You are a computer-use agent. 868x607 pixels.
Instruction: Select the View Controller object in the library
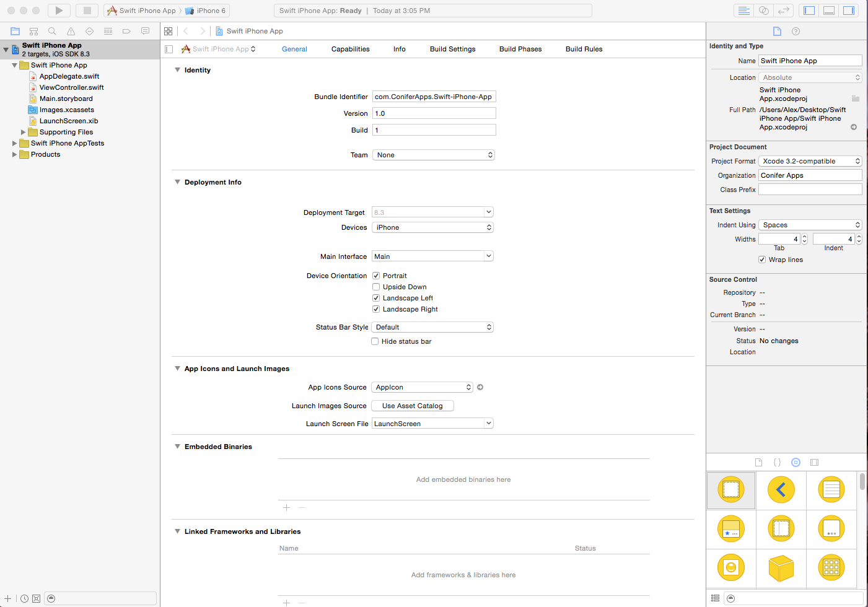click(x=730, y=489)
